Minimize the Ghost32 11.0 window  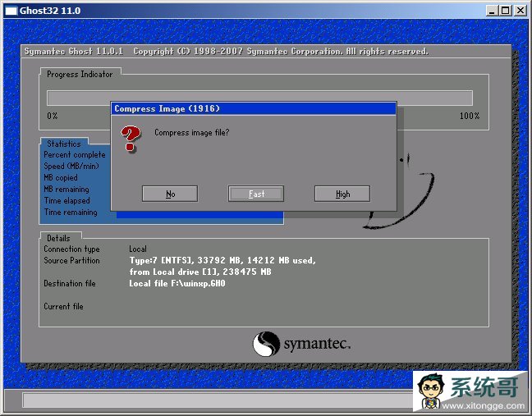tap(492, 11)
